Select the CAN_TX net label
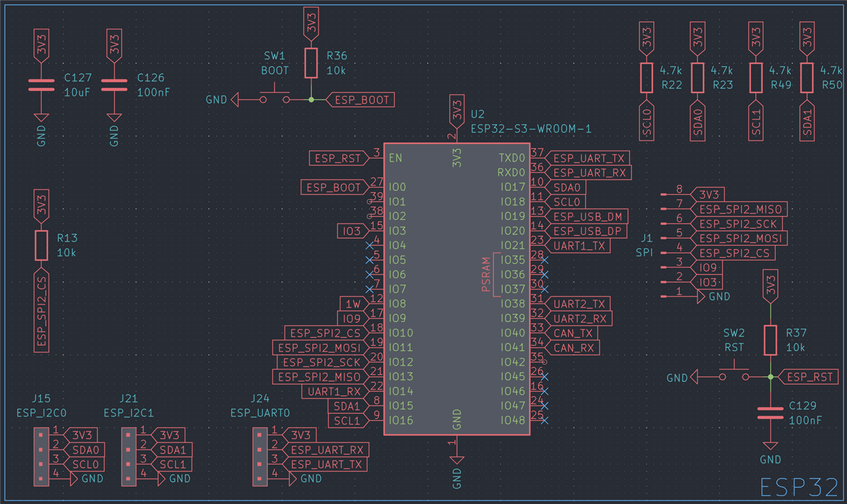 pyautogui.click(x=571, y=333)
